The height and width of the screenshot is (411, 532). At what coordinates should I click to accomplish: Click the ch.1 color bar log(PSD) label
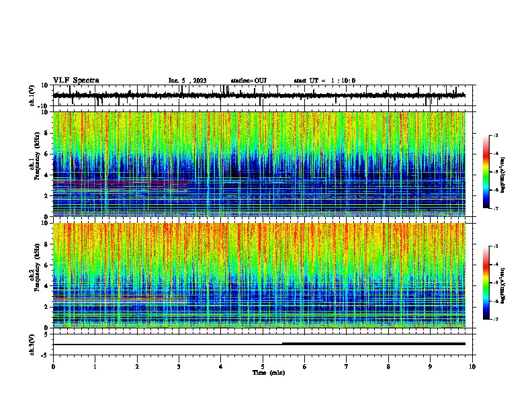pyautogui.click(x=502, y=175)
